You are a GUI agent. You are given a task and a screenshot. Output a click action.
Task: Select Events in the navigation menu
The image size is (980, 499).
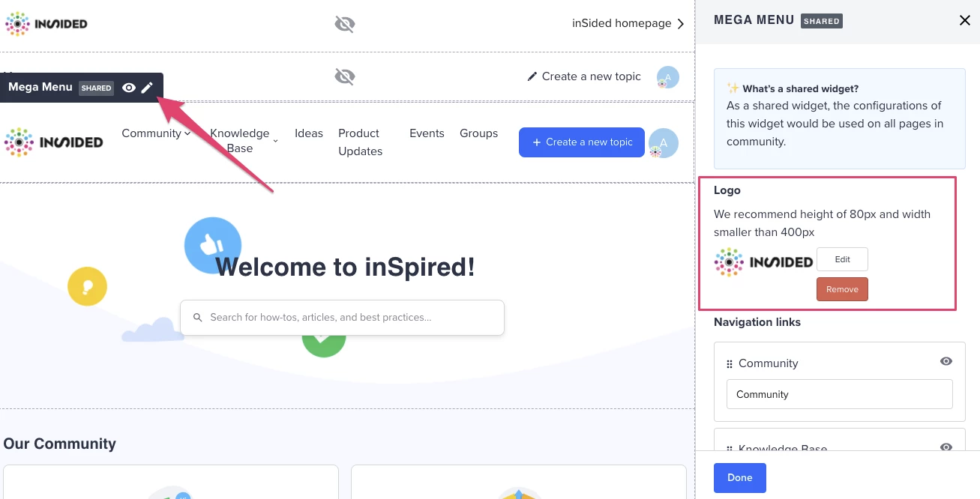427,133
